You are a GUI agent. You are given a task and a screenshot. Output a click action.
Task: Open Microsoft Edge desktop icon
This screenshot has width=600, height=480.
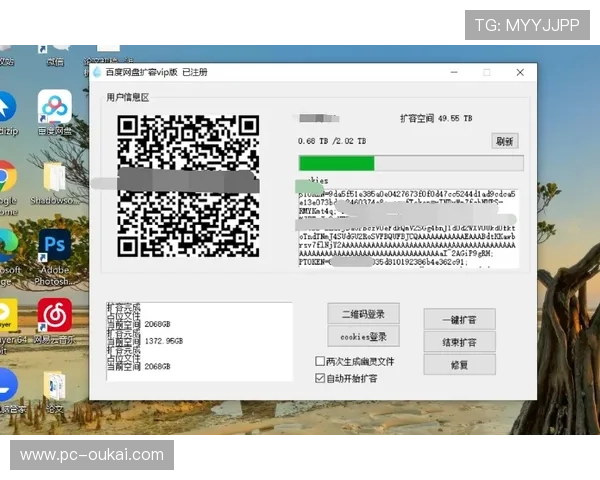[7, 257]
